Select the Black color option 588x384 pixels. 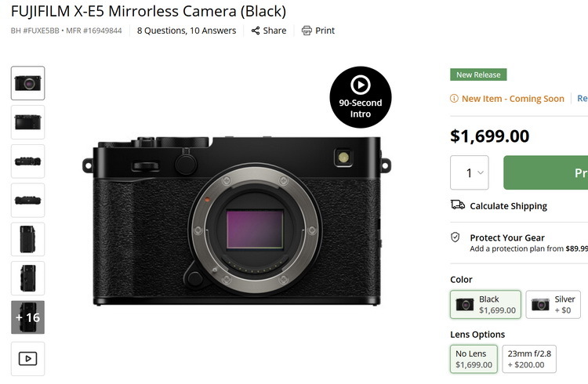pyautogui.click(x=485, y=304)
